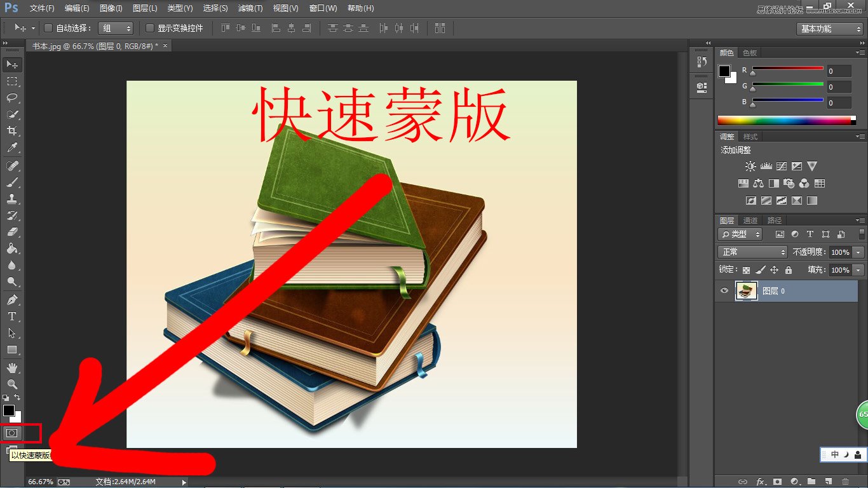The height and width of the screenshot is (488, 868).
Task: Toggle lock transparent pixels
Action: (x=746, y=270)
